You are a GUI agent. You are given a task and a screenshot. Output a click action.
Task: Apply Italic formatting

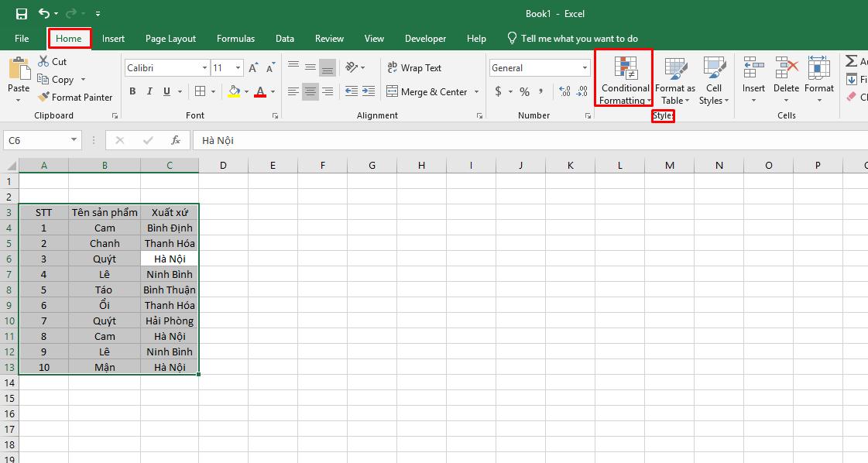[x=149, y=91]
